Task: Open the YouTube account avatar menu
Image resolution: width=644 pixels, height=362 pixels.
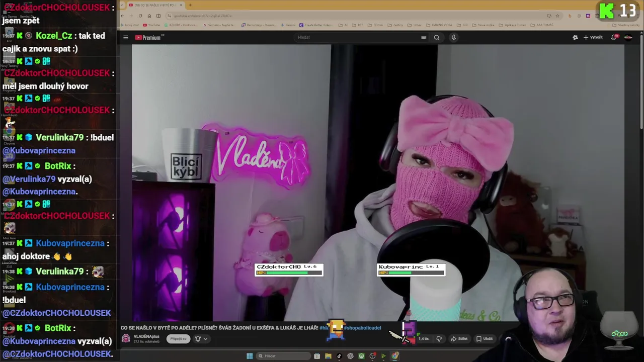Action: (628, 37)
